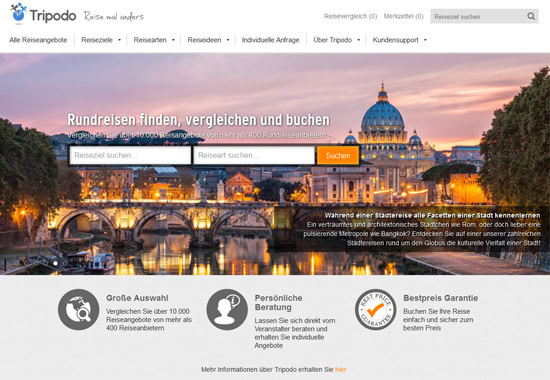Click the magnifier icon in header search
This screenshot has width=550, height=380.
tap(531, 16)
